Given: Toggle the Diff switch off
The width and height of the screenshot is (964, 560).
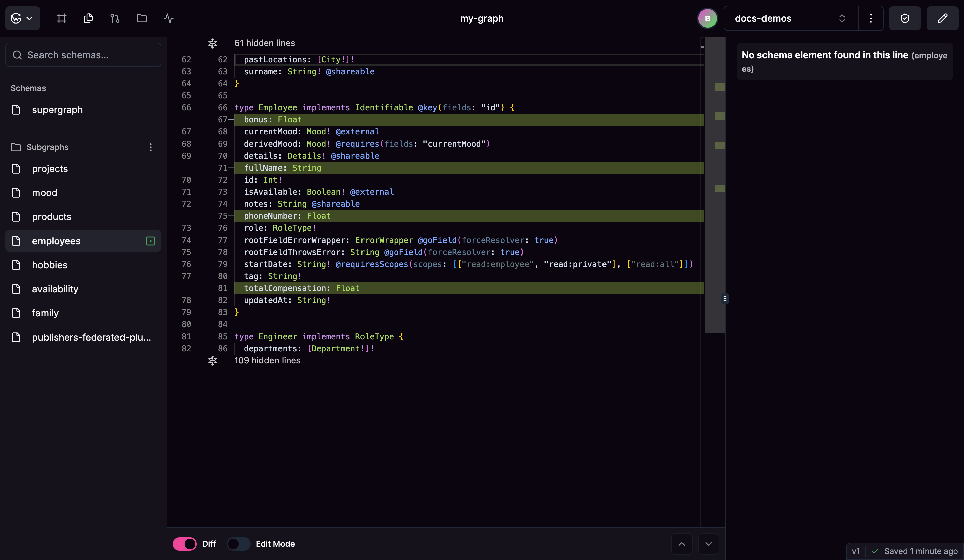Looking at the screenshot, I should point(185,544).
